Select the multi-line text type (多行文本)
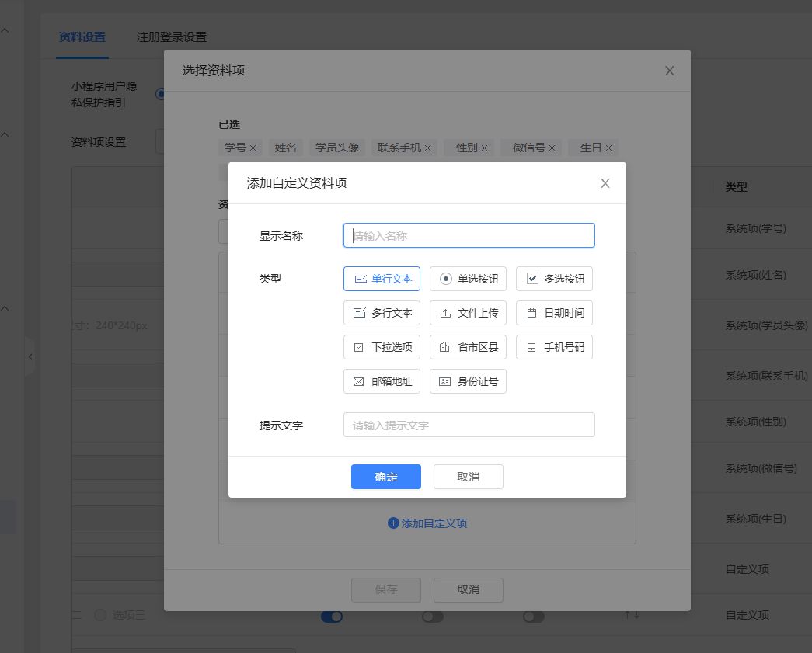 point(382,313)
